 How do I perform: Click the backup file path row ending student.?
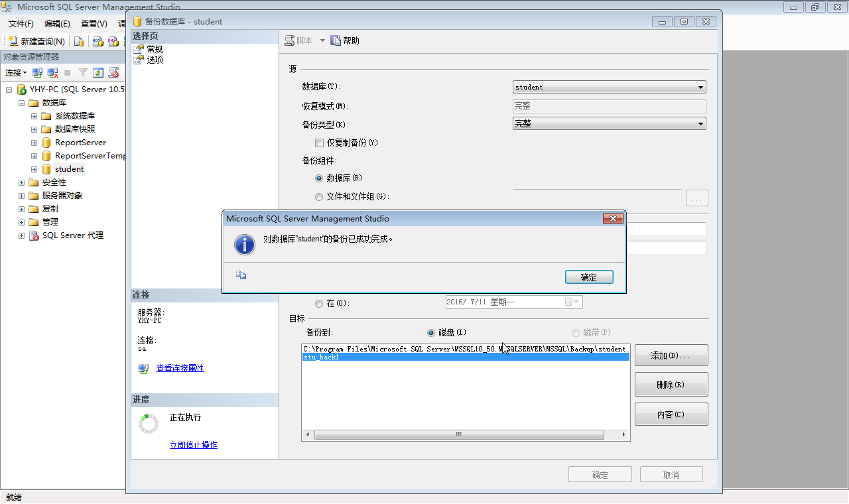coord(466,349)
